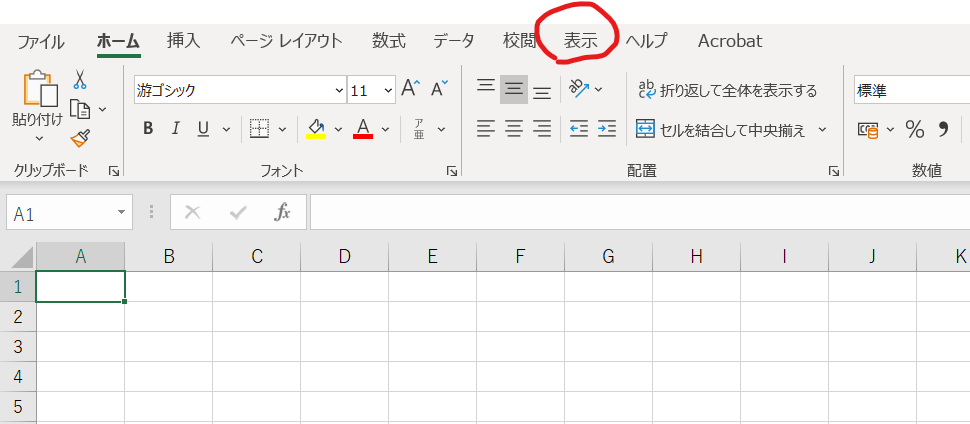
Task: Expand the merge cells dropdown arrow
Action: (823, 129)
